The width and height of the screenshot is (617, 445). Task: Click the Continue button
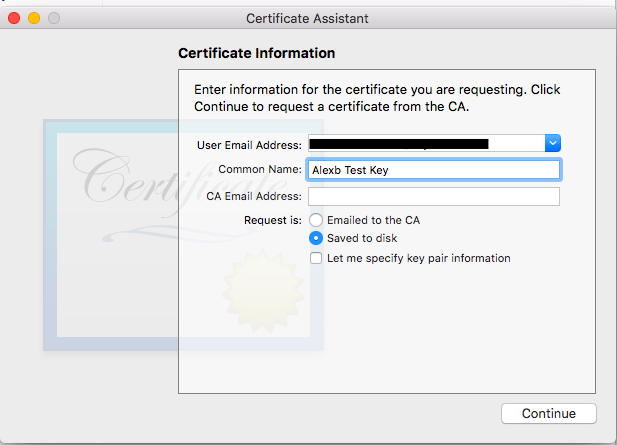[549, 413]
